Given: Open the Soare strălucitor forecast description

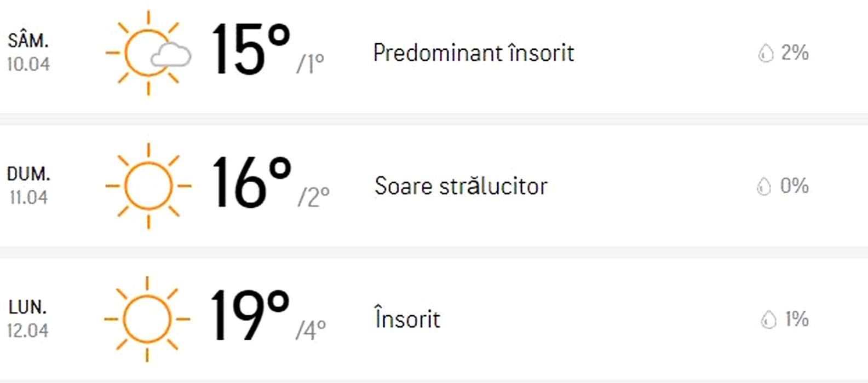Looking at the screenshot, I should 461,186.
